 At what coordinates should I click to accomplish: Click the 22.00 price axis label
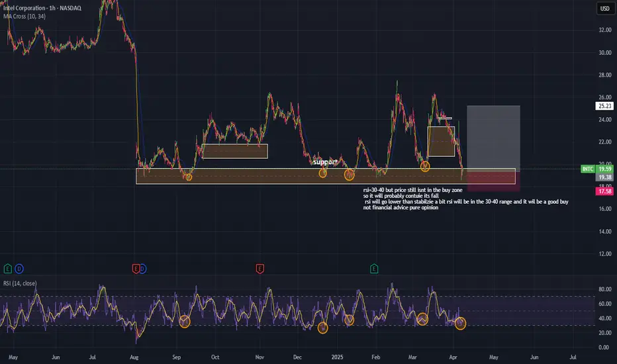pyautogui.click(x=605, y=142)
